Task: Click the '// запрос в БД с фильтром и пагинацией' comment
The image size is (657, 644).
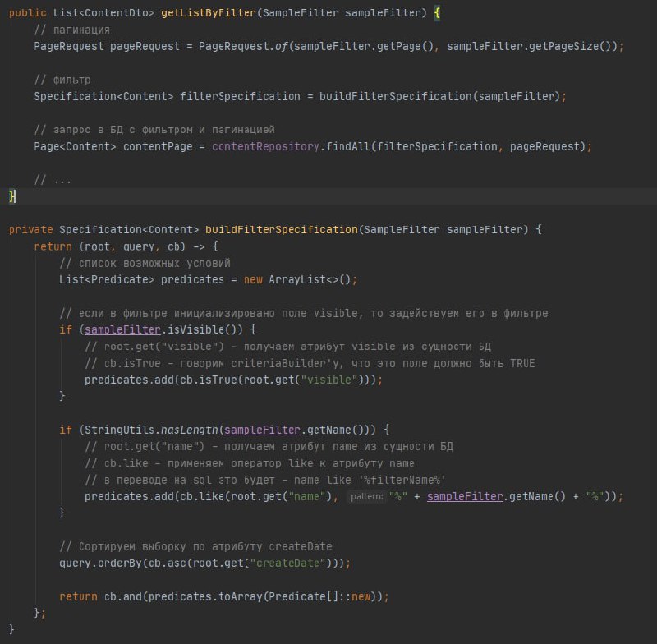Action: pos(154,130)
